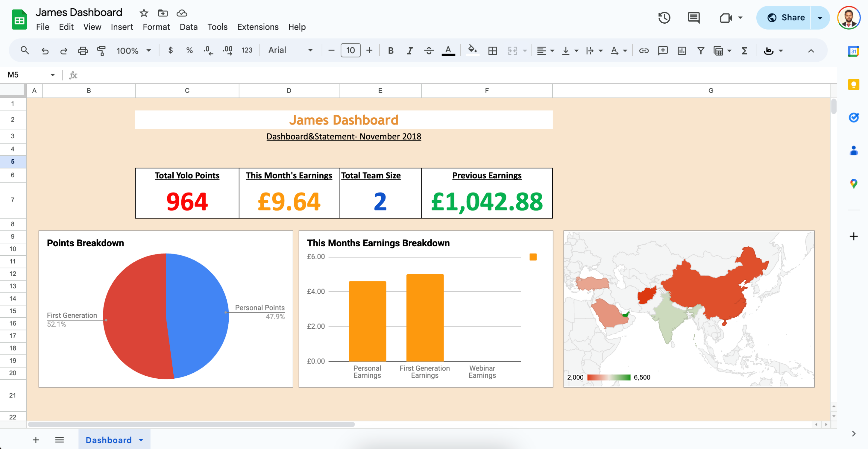The height and width of the screenshot is (449, 868).
Task: Increase font size with plus
Action: coord(369,51)
